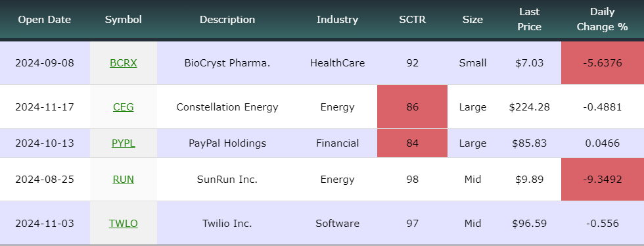Sort by the Last Price column header

(x=530, y=20)
